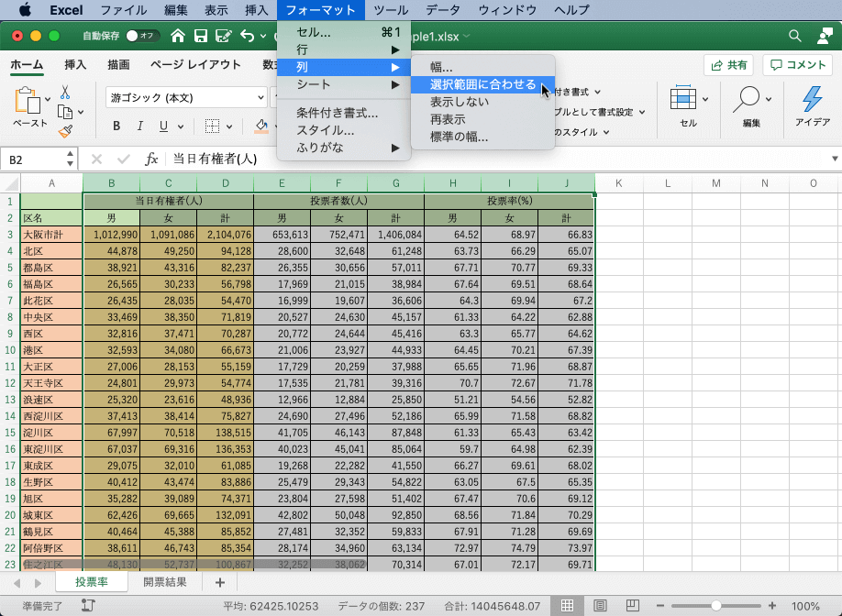This screenshot has height=616, width=842.
Task: Click the confirm checkmark in formula bar
Action: click(x=124, y=159)
